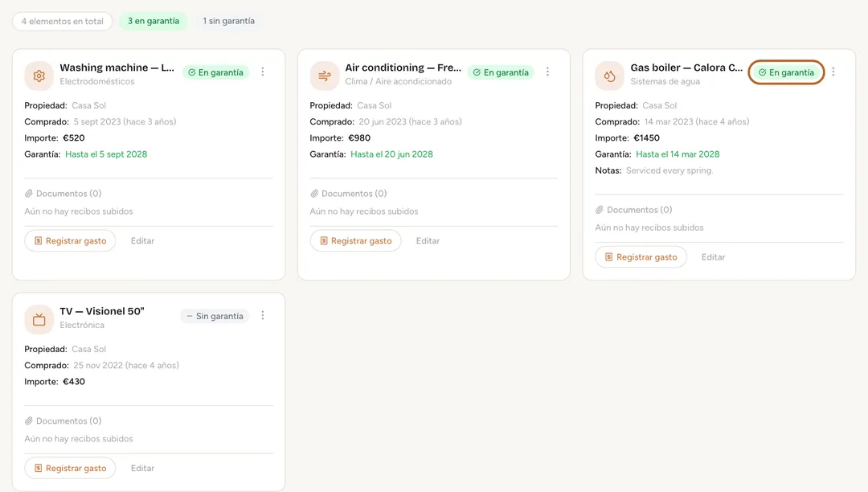Click the amount €430 on TV card
This screenshot has width=868, height=492.
(x=74, y=382)
